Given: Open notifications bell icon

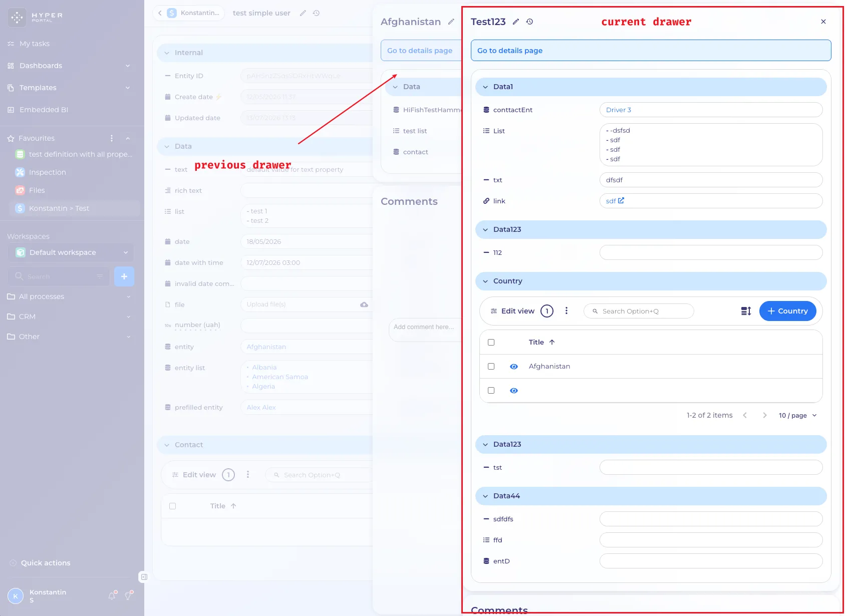Looking at the screenshot, I should (112, 595).
